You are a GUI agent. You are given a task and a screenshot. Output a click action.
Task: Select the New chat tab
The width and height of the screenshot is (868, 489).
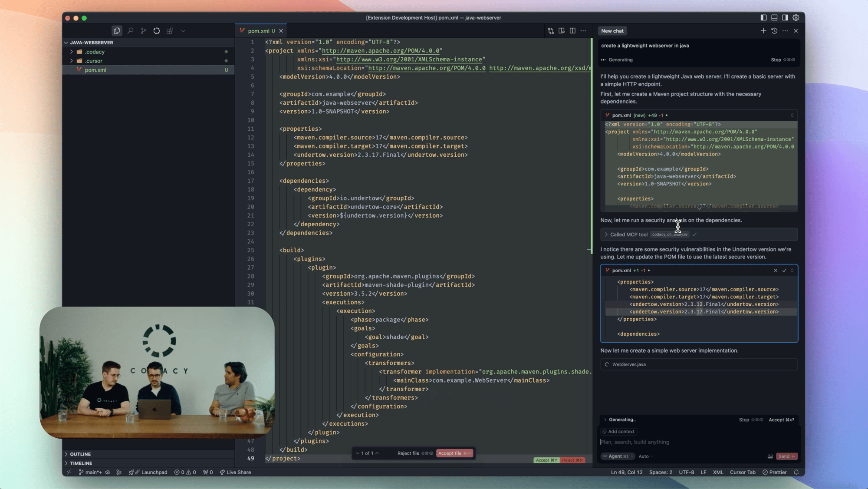coord(612,31)
